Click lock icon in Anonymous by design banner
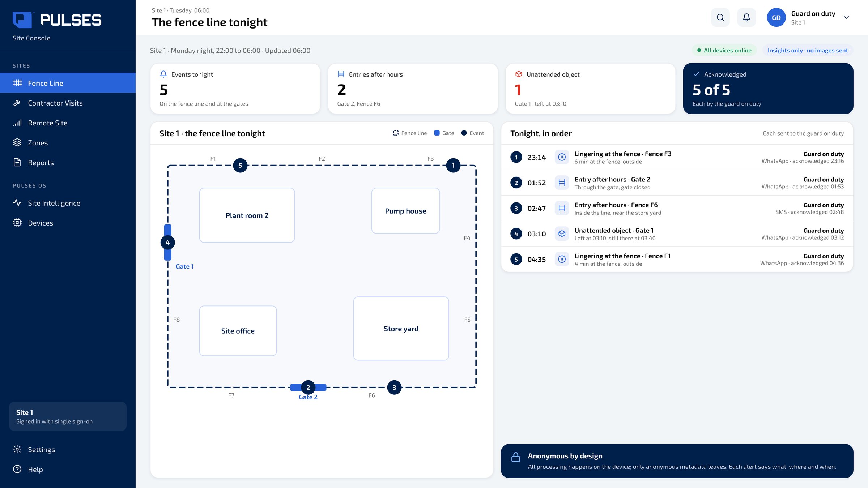The height and width of the screenshot is (488, 868). coord(516,457)
